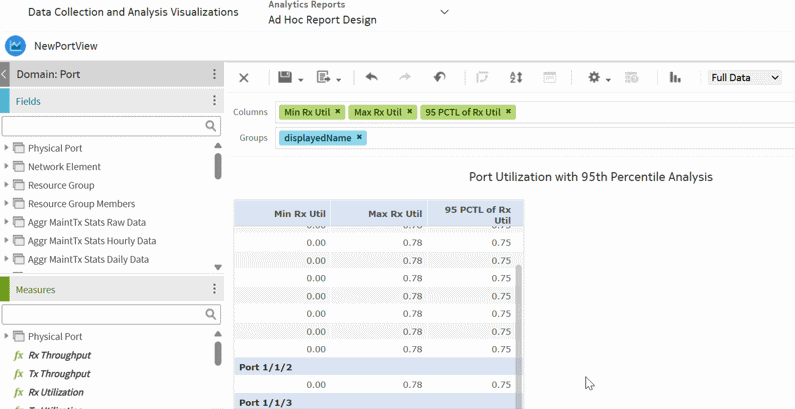795x409 pixels.
Task: Click the Fields search box
Action: click(x=111, y=126)
